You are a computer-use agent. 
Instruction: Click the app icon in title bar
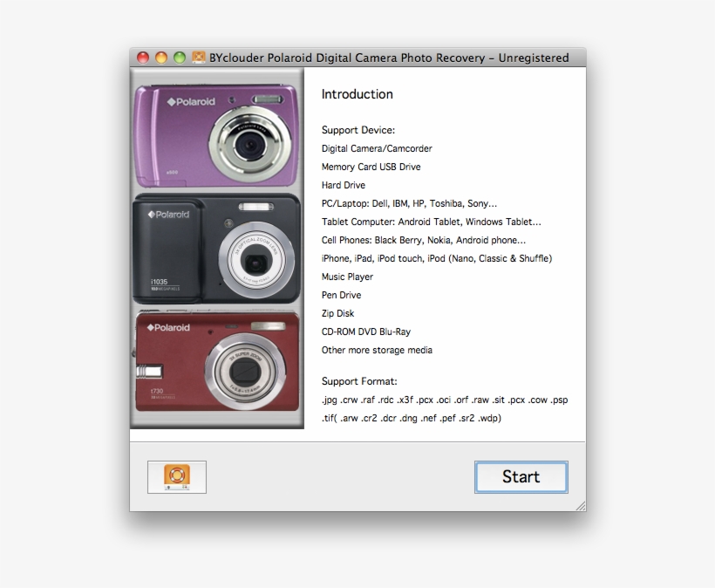[198, 58]
